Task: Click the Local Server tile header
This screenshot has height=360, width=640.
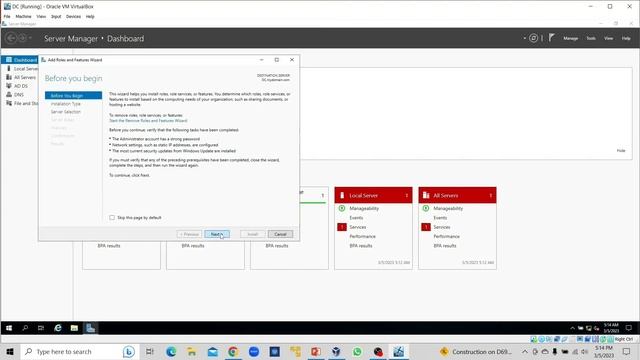Action: click(x=373, y=195)
